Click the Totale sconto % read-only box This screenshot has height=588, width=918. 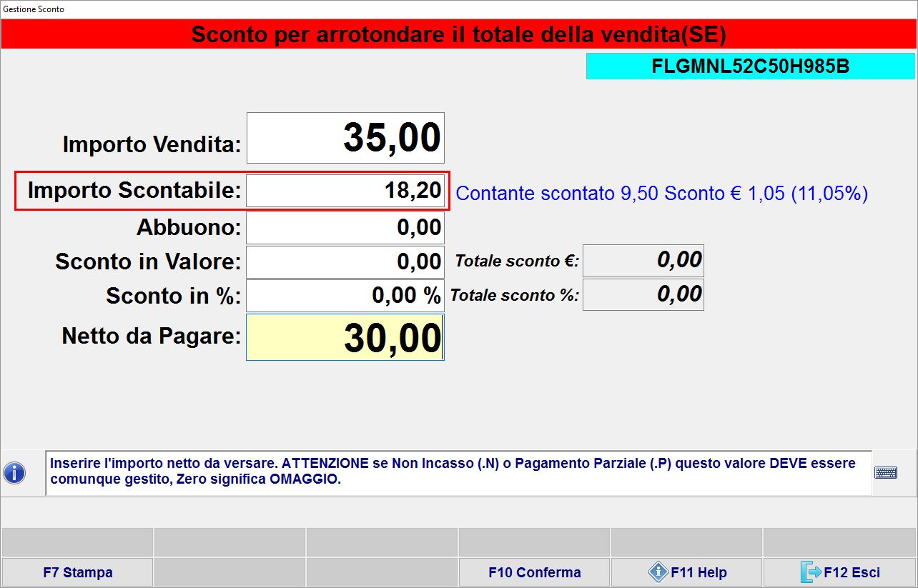[643, 294]
